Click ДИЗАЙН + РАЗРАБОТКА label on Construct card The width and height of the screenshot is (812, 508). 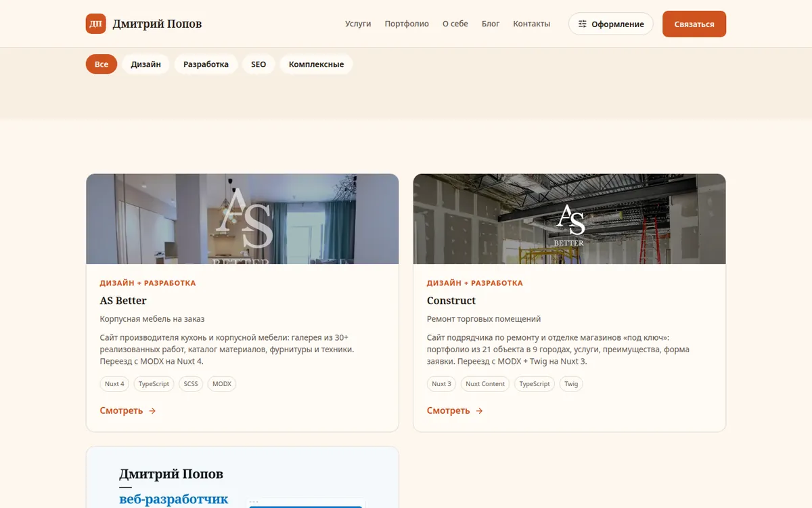point(475,283)
